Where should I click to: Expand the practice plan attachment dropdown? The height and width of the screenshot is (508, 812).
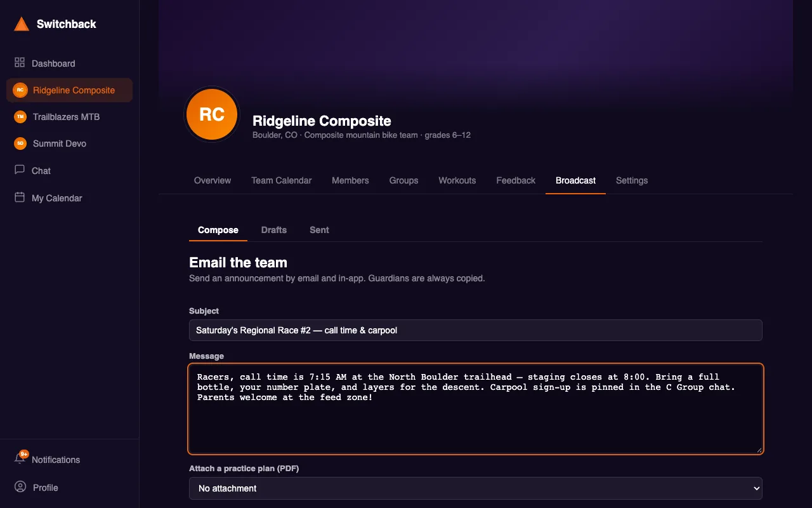click(476, 488)
